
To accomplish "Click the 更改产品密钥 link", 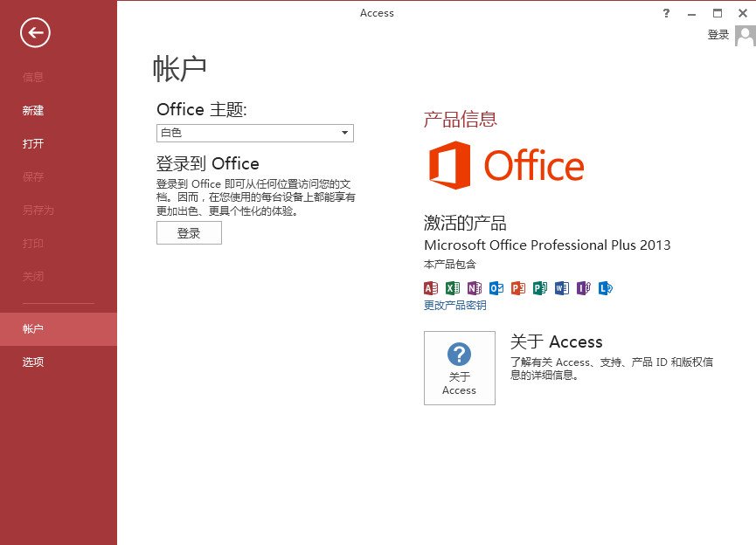I will [x=454, y=305].
